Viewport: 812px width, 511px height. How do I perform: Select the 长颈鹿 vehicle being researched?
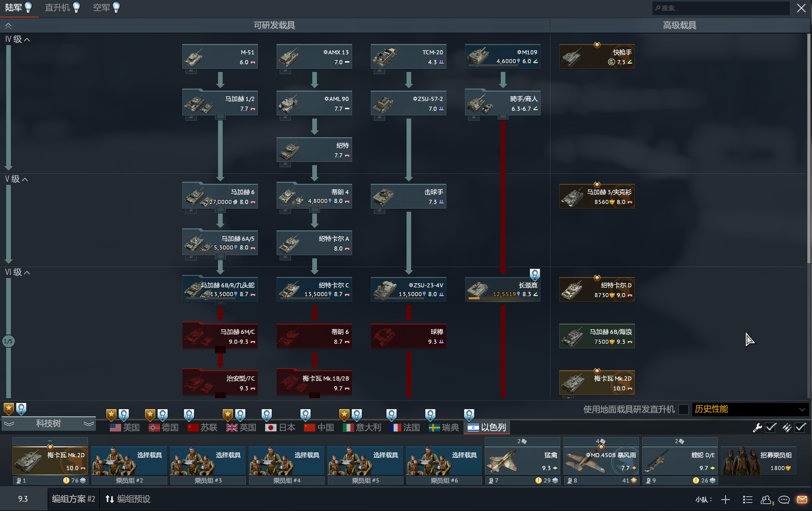(x=503, y=290)
